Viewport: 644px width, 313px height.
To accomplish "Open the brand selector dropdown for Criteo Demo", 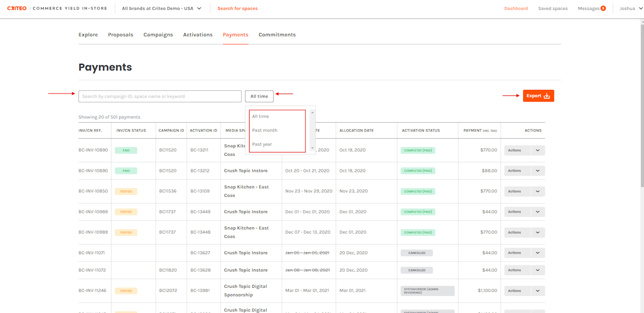I will click(x=161, y=9).
